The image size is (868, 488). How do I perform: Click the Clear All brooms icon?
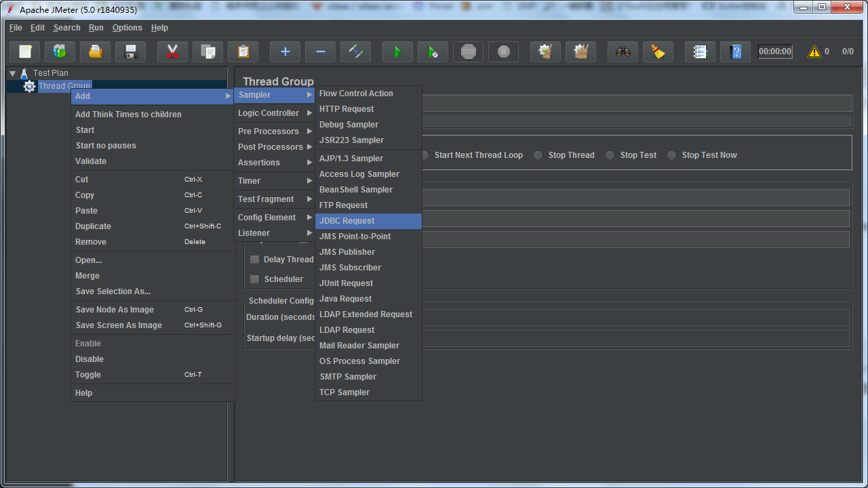pos(581,52)
